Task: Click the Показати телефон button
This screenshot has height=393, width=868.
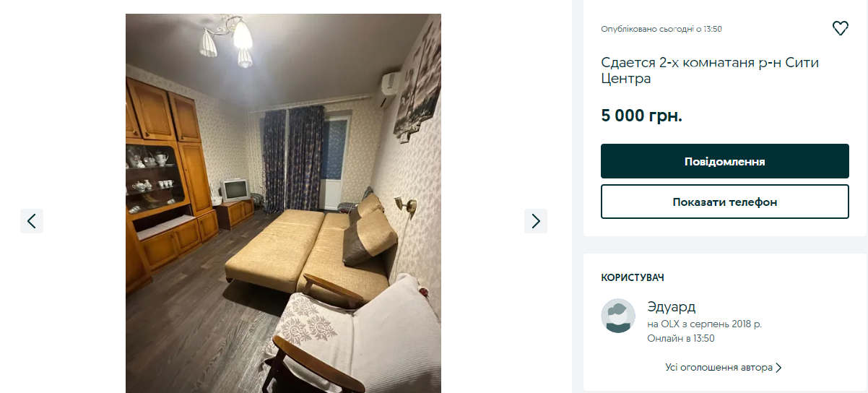Action: click(x=724, y=202)
